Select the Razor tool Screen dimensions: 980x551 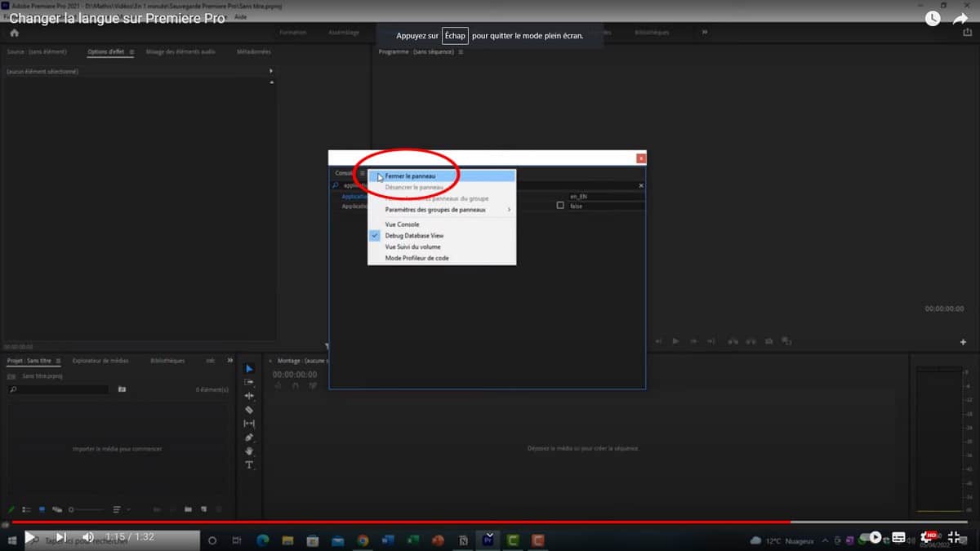(x=250, y=410)
